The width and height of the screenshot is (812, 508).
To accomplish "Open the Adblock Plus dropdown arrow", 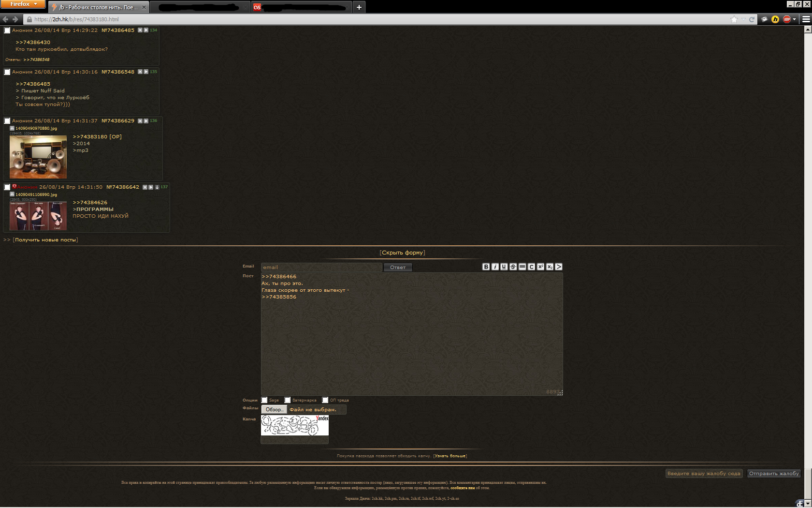I will (794, 19).
